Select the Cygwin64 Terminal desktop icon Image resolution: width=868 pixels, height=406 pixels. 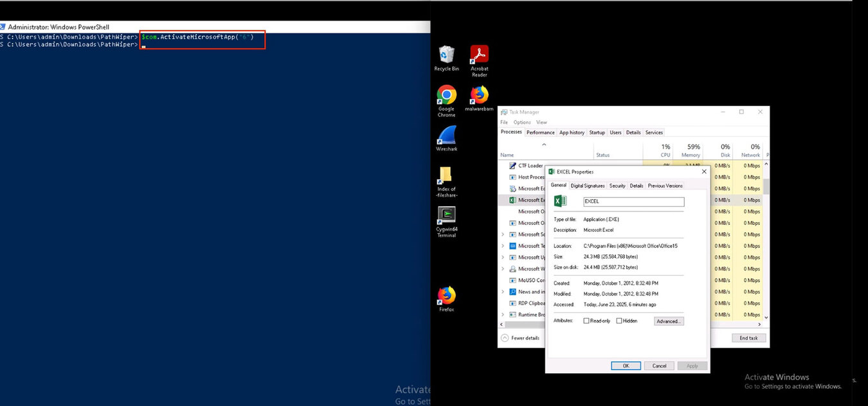point(446,215)
